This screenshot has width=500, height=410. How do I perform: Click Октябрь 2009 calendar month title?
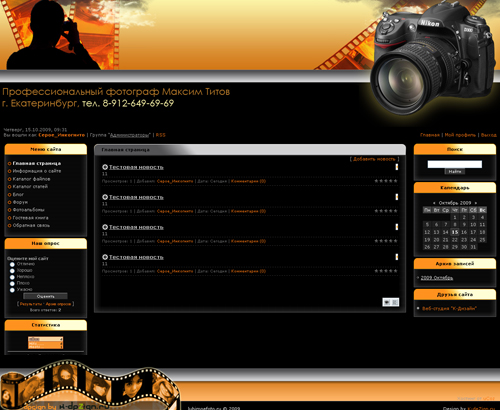pos(455,203)
